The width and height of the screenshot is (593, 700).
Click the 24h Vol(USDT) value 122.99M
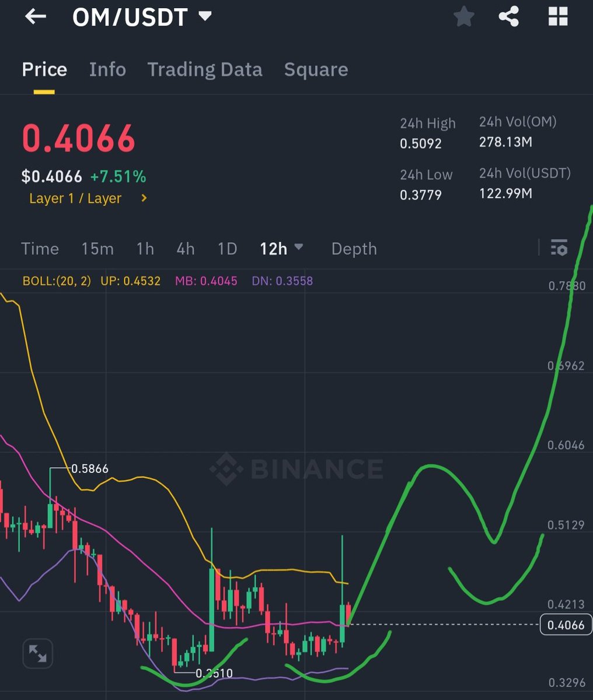[505, 193]
